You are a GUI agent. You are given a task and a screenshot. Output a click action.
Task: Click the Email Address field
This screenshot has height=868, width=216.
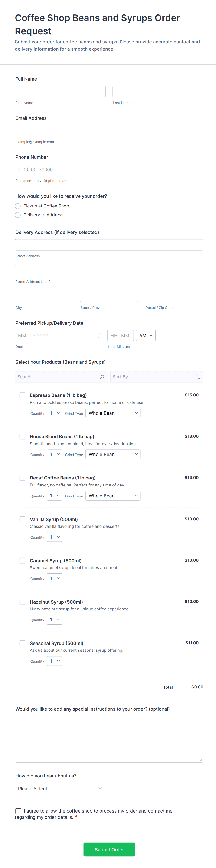click(60, 131)
